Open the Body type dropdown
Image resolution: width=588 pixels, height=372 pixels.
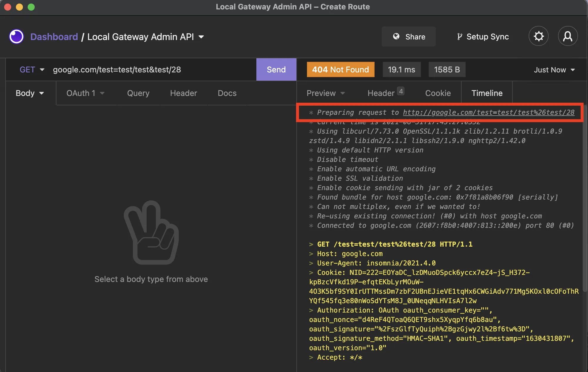coord(30,93)
